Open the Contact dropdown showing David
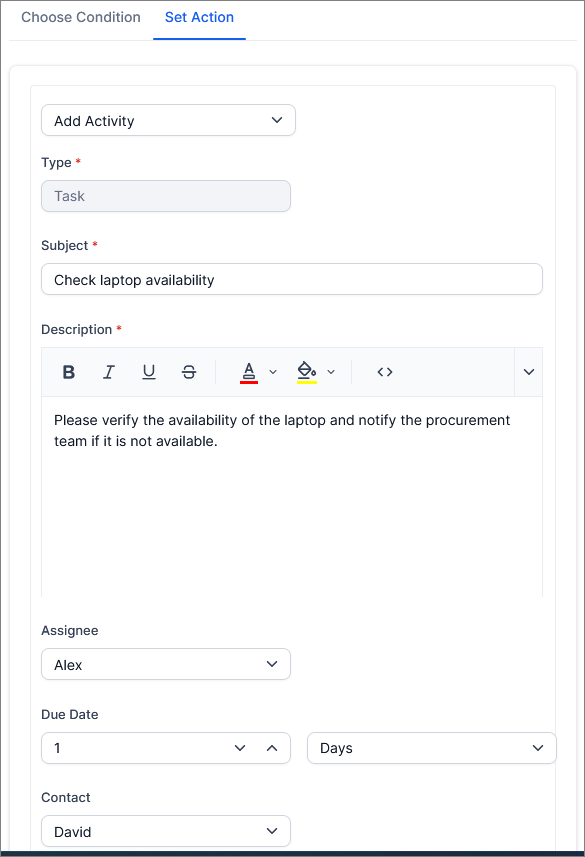 pos(166,831)
